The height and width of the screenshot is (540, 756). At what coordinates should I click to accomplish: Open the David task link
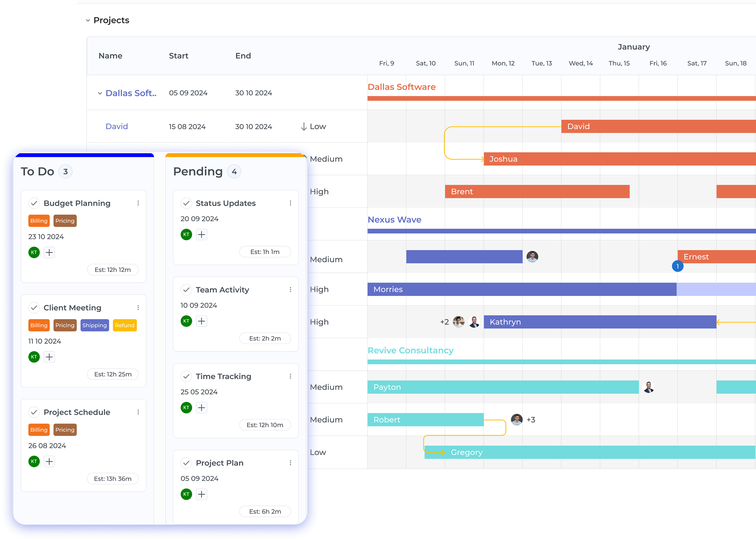coord(117,127)
